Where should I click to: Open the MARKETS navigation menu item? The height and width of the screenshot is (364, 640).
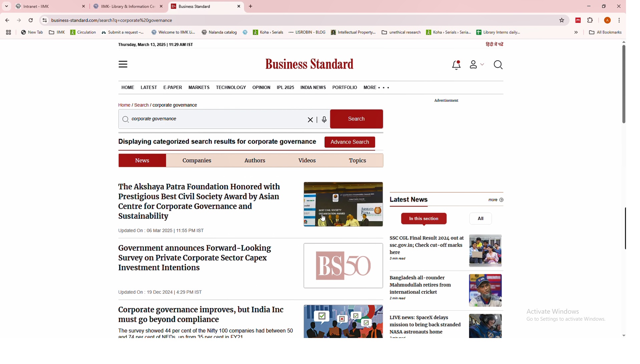point(199,88)
